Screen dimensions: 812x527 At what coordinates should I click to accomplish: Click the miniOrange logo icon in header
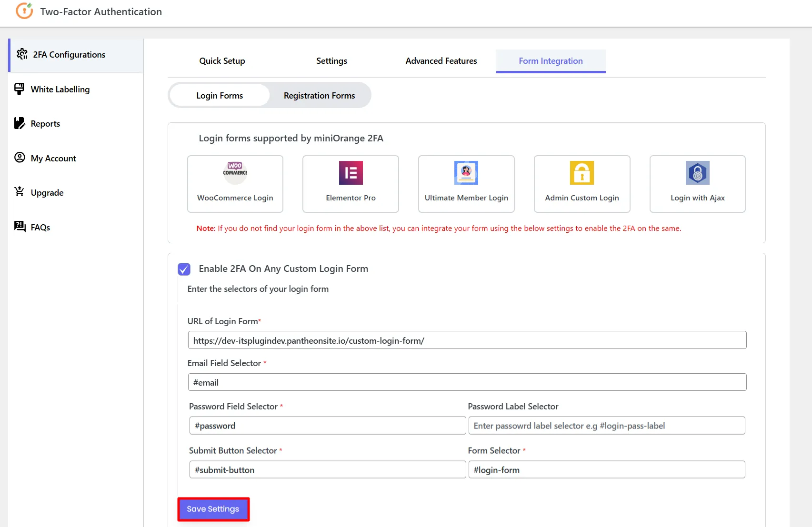24,11
